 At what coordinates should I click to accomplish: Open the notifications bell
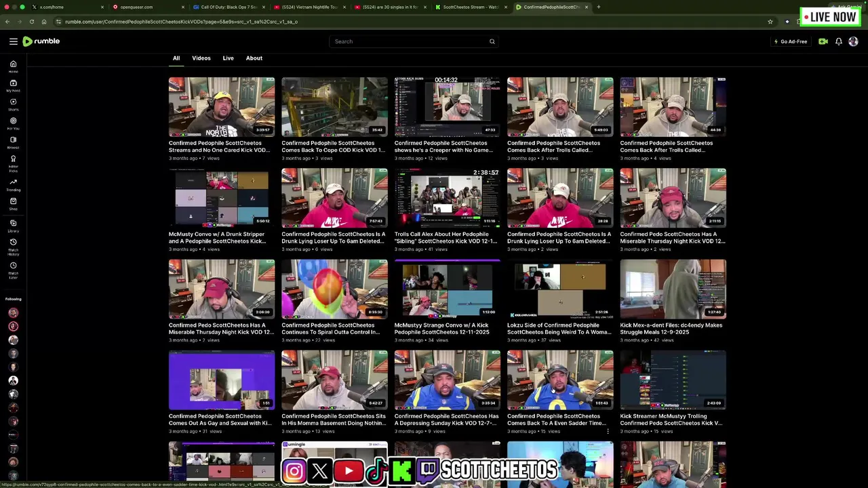click(839, 41)
